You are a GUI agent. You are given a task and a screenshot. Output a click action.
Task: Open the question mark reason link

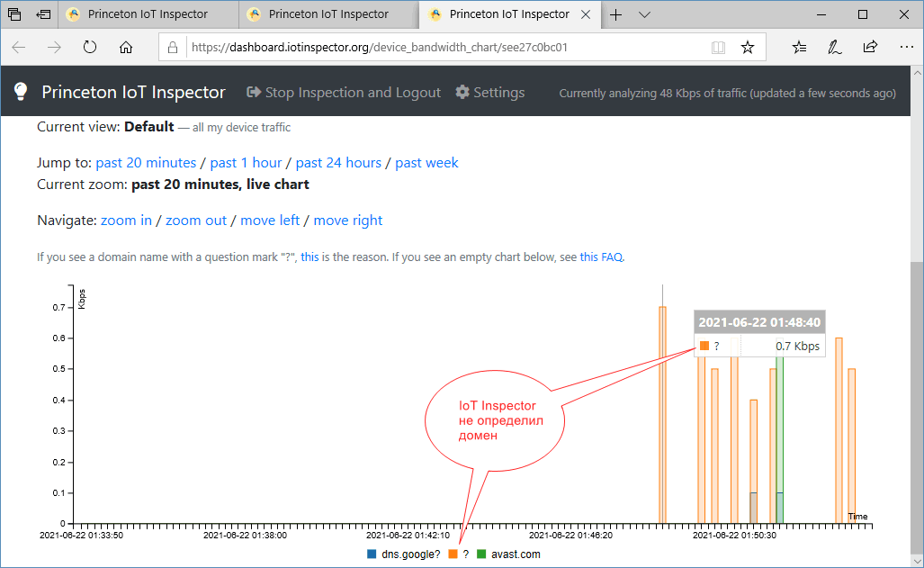(x=310, y=257)
